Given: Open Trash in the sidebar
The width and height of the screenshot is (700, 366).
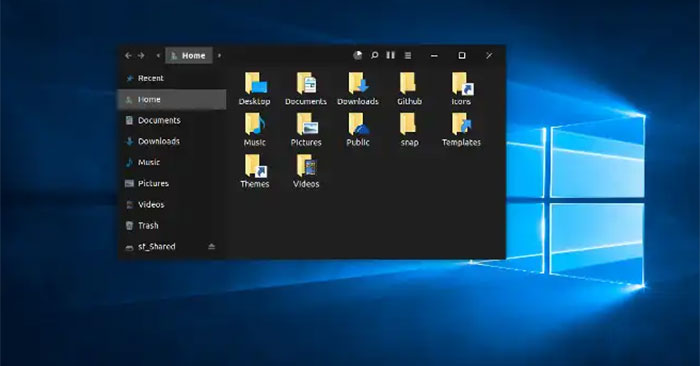Looking at the screenshot, I should click(172, 225).
